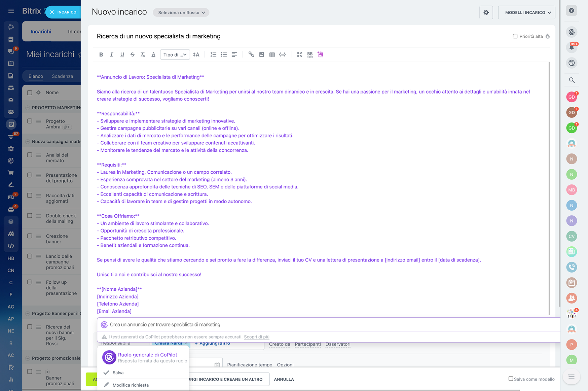This screenshot has width=588, height=391.
Task: Click the Annulla button
Action: 284,379
